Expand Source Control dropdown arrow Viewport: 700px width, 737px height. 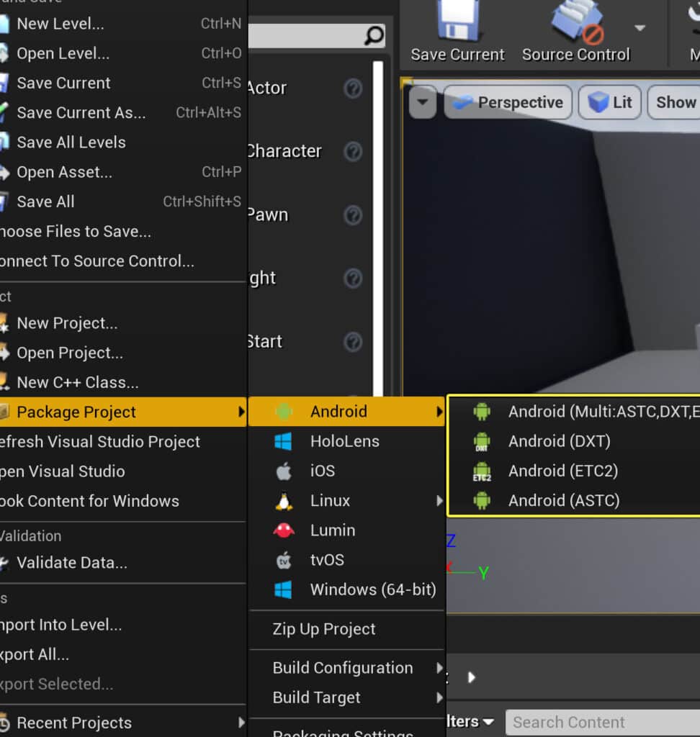(640, 28)
